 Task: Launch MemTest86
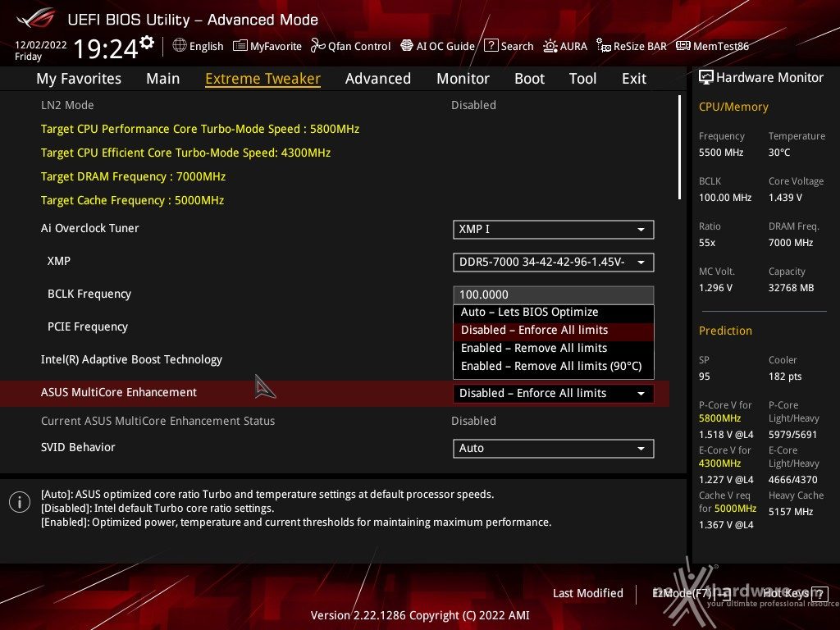pyautogui.click(x=713, y=46)
